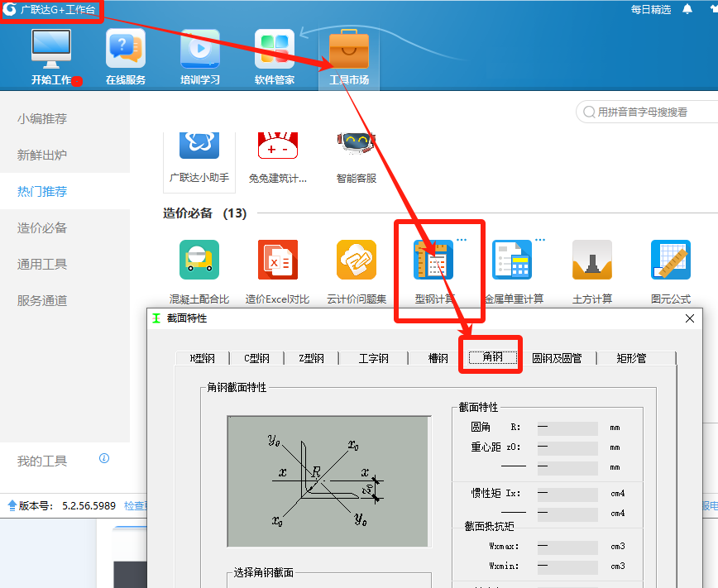Switch to 槽钢 tab

(438, 358)
